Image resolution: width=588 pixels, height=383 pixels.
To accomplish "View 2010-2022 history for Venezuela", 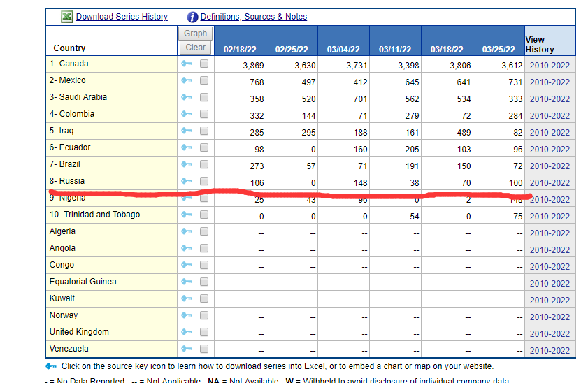I will click(550, 351).
